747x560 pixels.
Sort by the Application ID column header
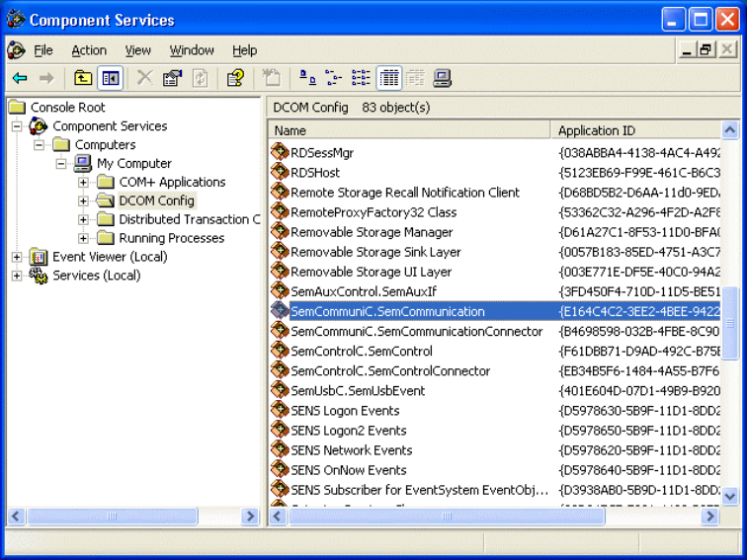pos(635,130)
